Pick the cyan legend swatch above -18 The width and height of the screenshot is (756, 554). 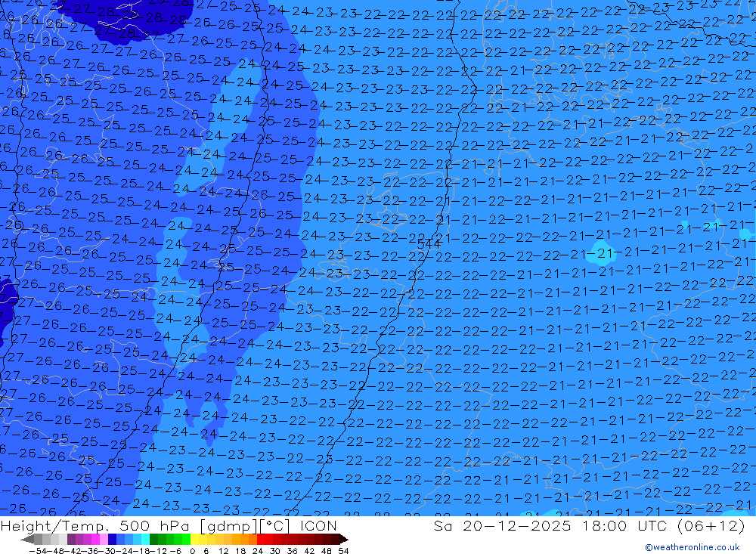(x=145, y=539)
